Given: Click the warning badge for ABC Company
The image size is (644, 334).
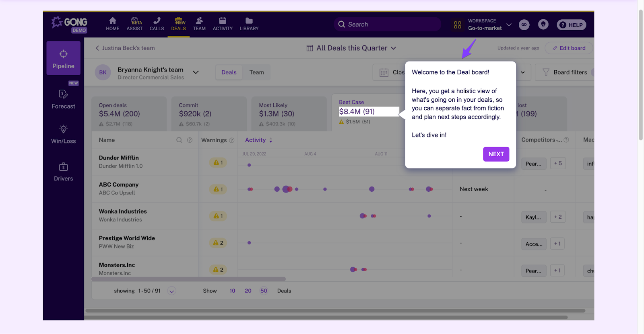Looking at the screenshot, I should pyautogui.click(x=218, y=189).
